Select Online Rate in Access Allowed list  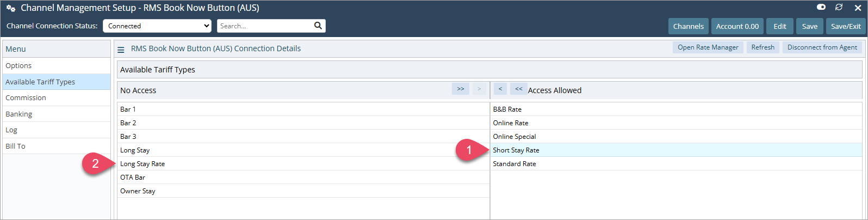(676, 123)
